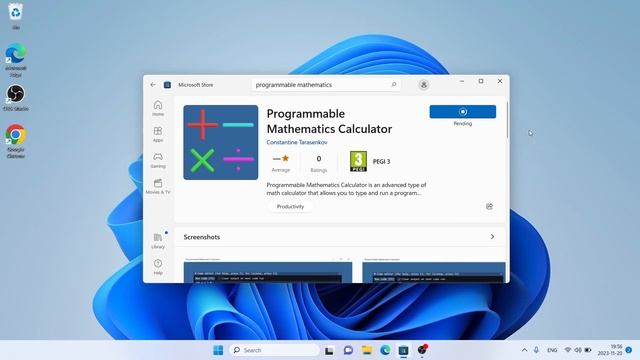Open Movies & TV in sidebar
The image size is (640, 360).
pos(158,187)
